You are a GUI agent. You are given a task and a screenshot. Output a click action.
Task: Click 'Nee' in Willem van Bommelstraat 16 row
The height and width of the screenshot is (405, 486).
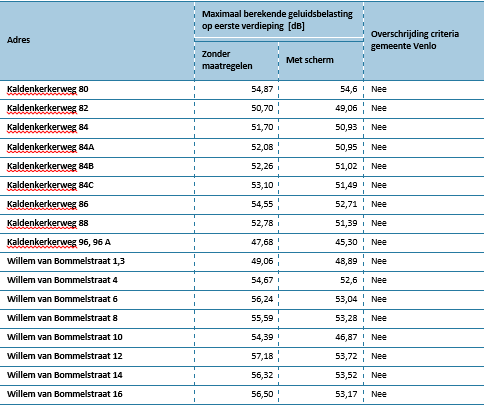pyautogui.click(x=379, y=394)
